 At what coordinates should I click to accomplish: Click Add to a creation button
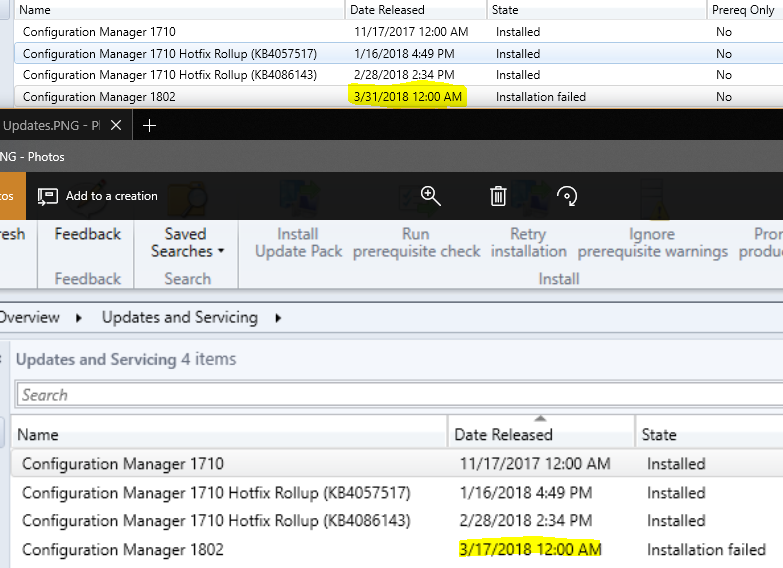98,196
